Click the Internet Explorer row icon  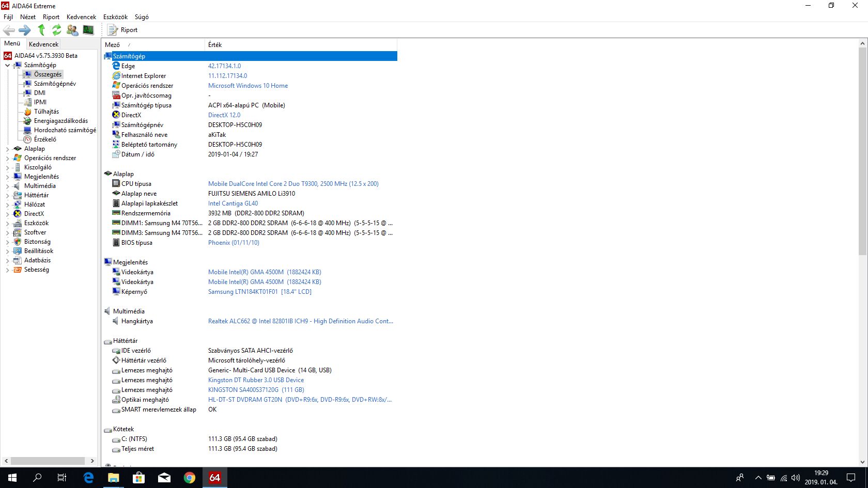[116, 76]
